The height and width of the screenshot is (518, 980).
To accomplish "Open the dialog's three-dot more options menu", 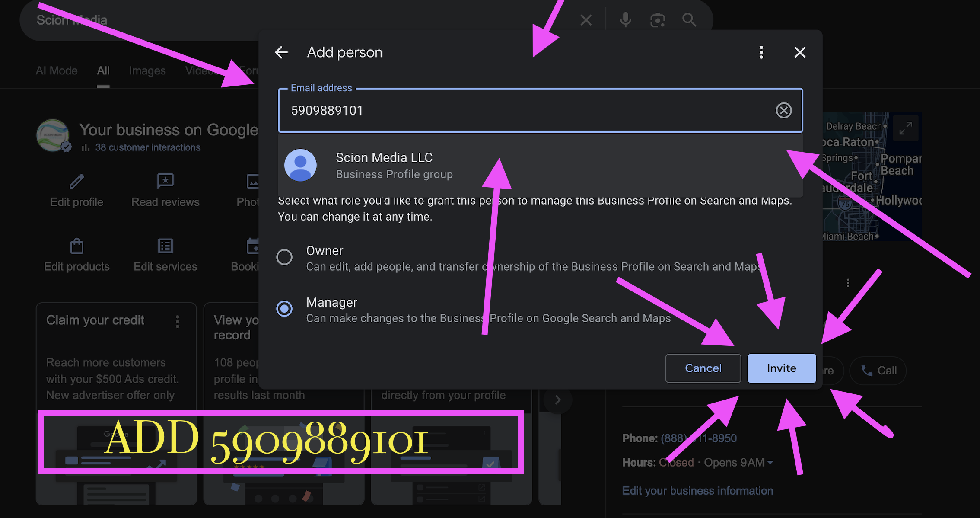I will [x=761, y=52].
